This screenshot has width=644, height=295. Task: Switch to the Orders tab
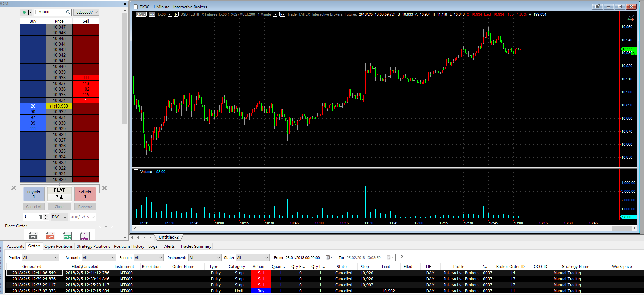pos(34,246)
